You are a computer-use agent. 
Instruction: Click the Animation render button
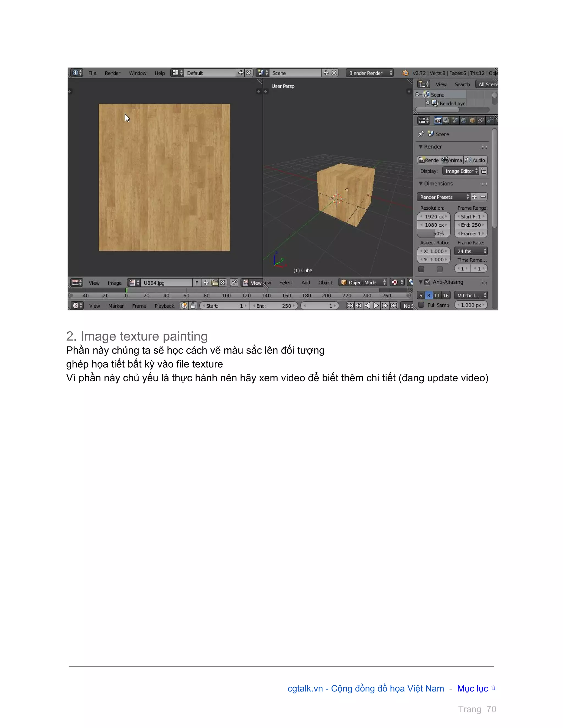pos(452,160)
